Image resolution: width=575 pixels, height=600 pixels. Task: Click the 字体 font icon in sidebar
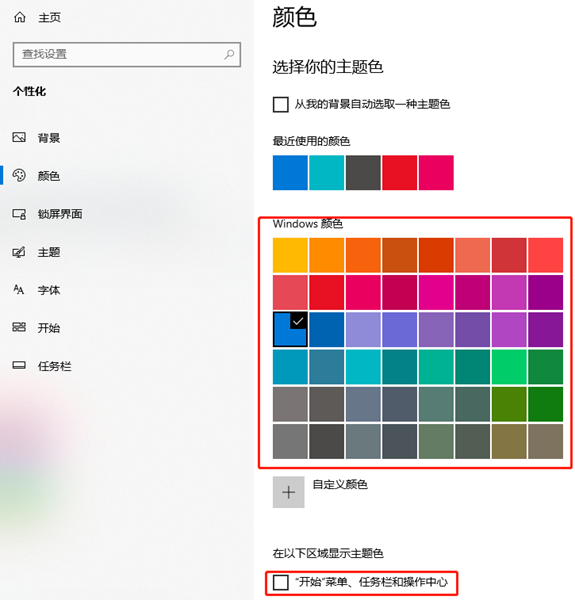coord(19,290)
